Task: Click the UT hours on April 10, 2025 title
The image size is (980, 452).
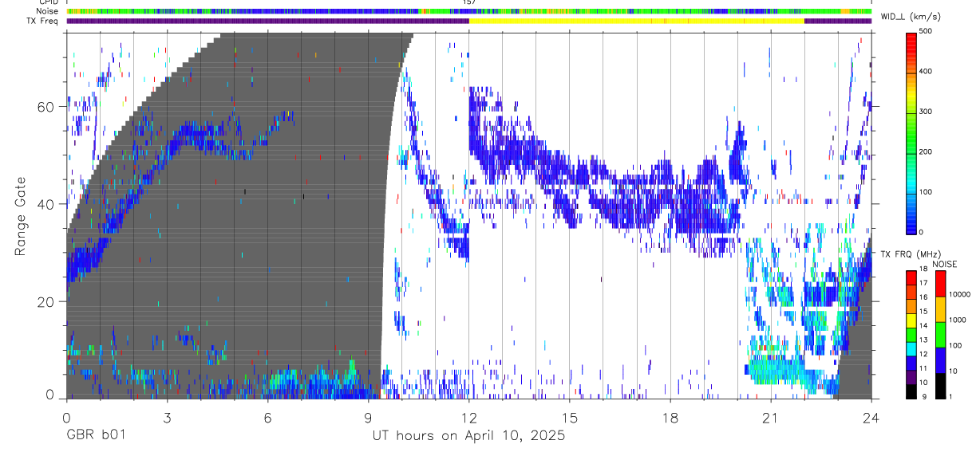Action: click(468, 436)
